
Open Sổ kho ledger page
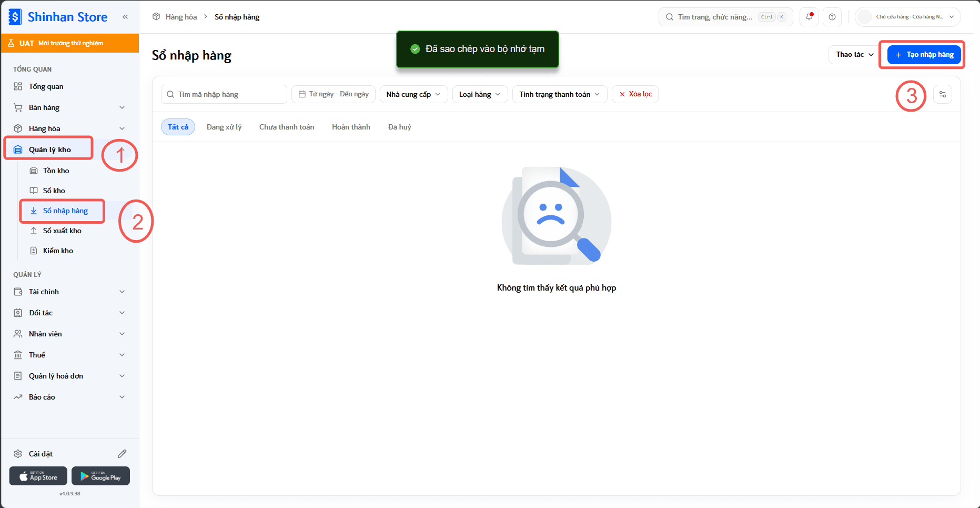[x=78, y=191]
